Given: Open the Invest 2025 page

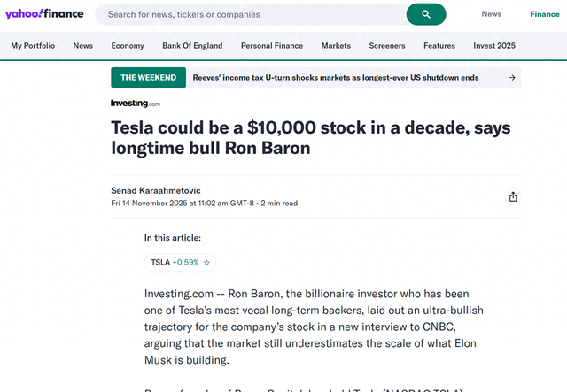Looking at the screenshot, I should coord(494,46).
